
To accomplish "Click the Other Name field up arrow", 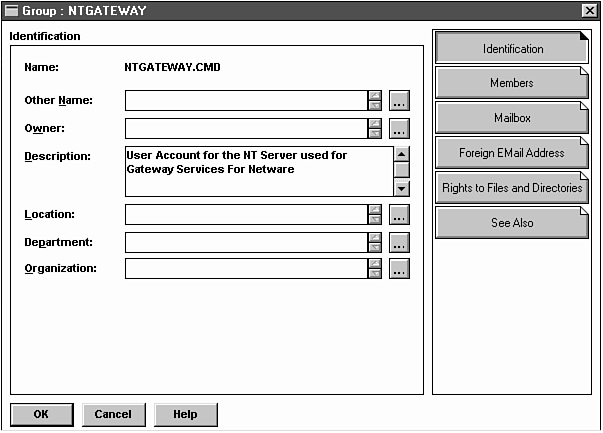I will coord(375,96).
